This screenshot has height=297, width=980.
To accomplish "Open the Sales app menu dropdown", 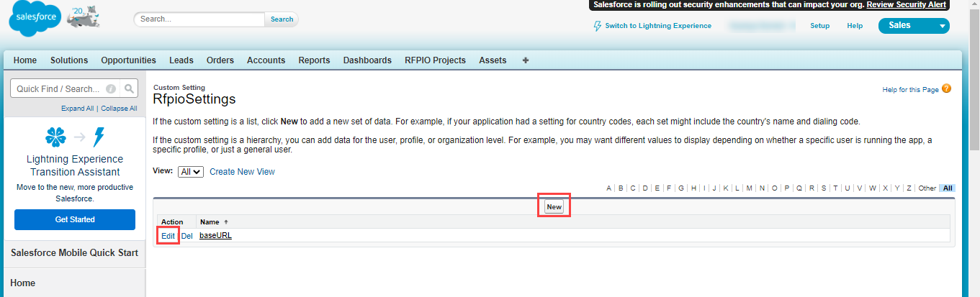I will tap(914, 25).
